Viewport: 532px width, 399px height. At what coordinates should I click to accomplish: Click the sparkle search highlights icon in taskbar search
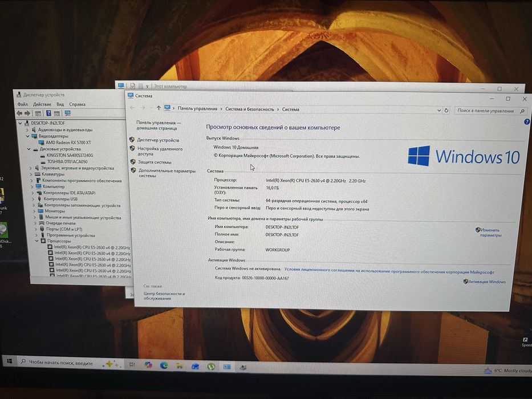tap(112, 364)
